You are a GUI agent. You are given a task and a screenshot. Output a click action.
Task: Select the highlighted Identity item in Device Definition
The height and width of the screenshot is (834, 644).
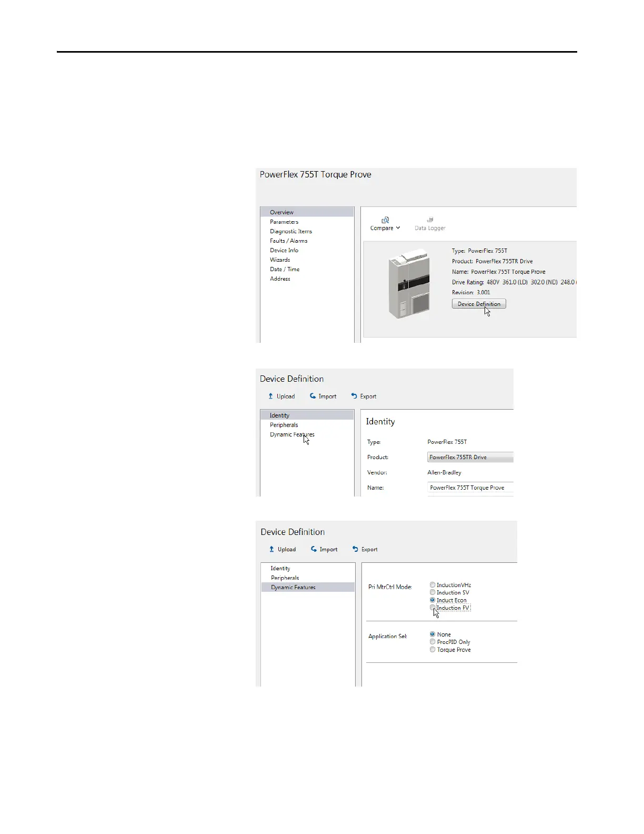[x=307, y=415]
